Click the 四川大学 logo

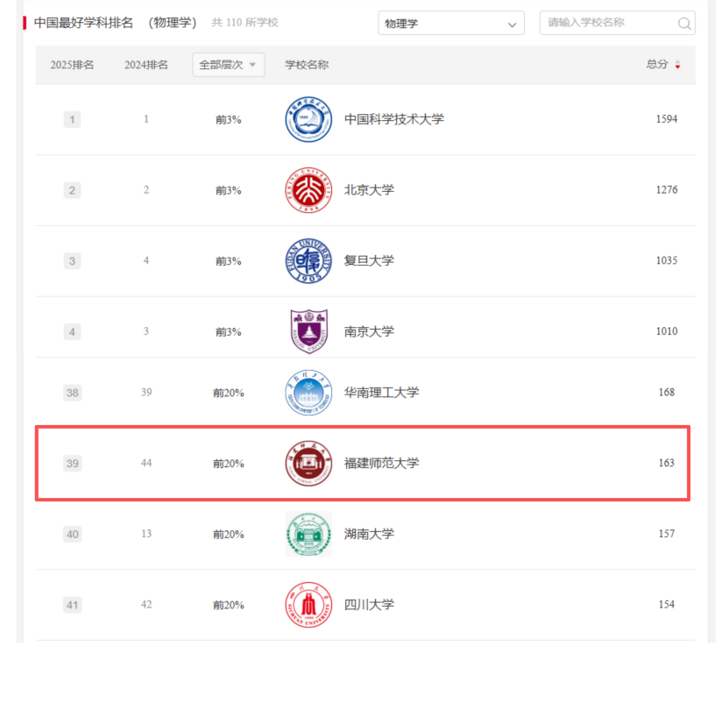point(308,605)
